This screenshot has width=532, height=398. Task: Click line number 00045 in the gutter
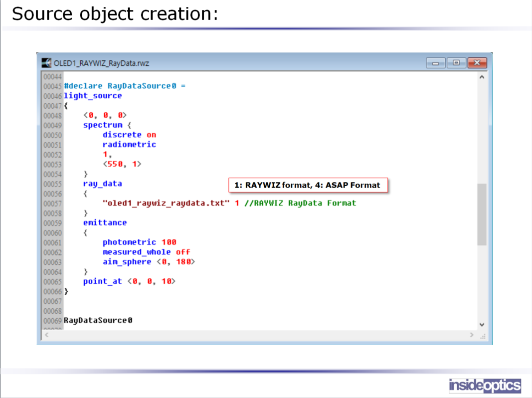tap(52, 86)
